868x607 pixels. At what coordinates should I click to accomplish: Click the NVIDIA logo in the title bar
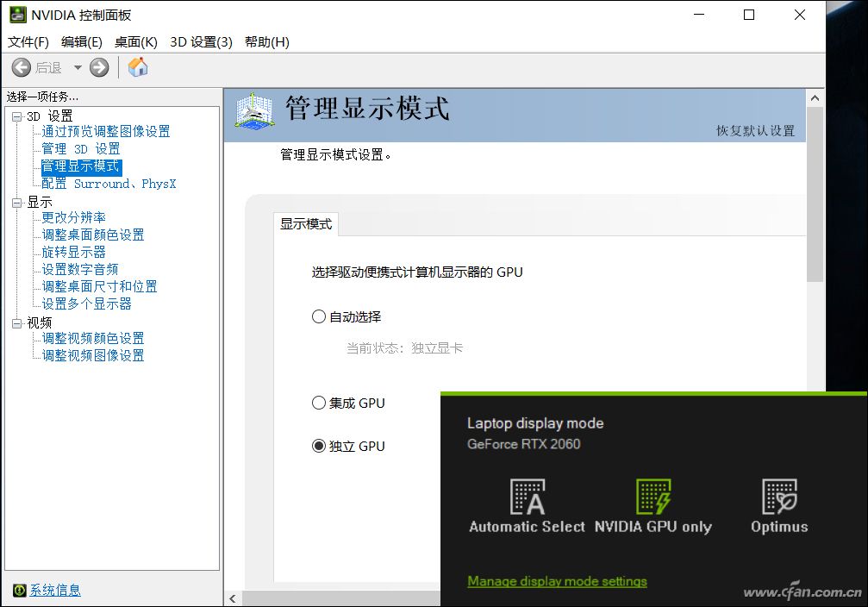[17, 14]
